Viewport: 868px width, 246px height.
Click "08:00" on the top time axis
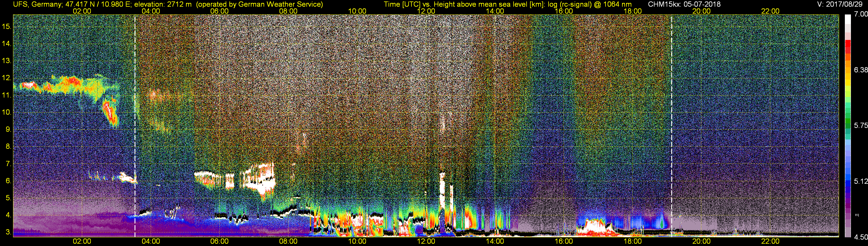(288, 11)
